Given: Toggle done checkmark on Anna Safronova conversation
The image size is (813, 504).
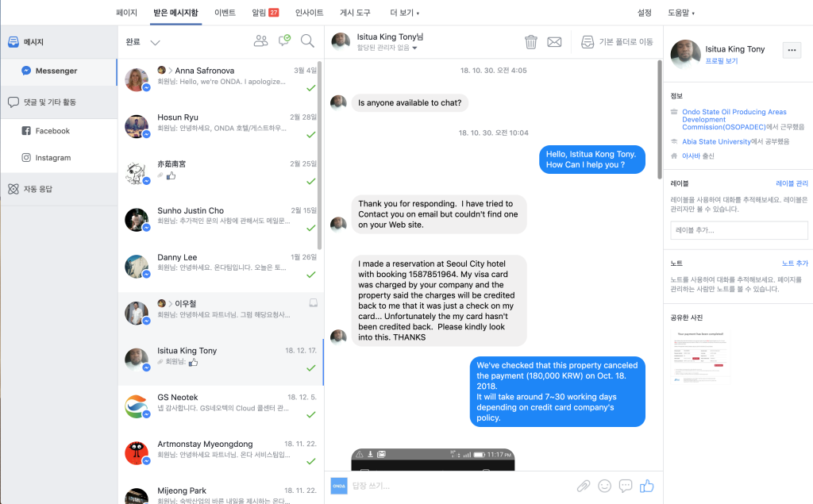Looking at the screenshot, I should pyautogui.click(x=311, y=88).
